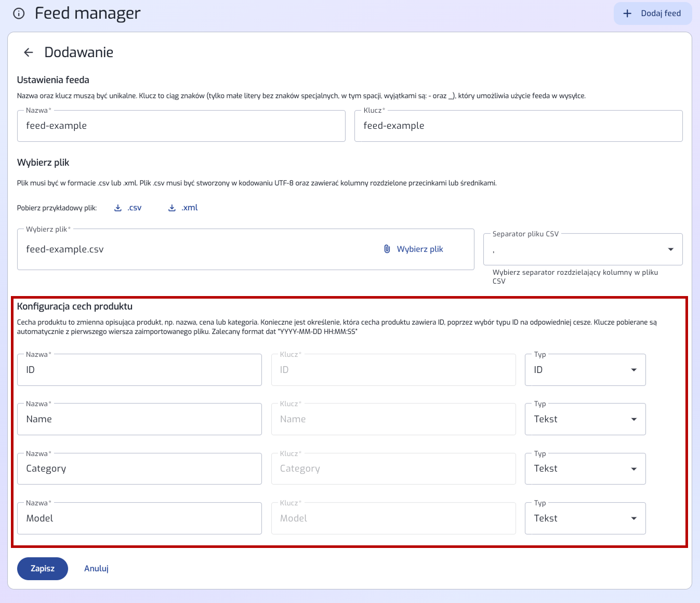The height and width of the screenshot is (603, 700).
Task: Click the back arrow next to Dodawanie
Action: 29,52
